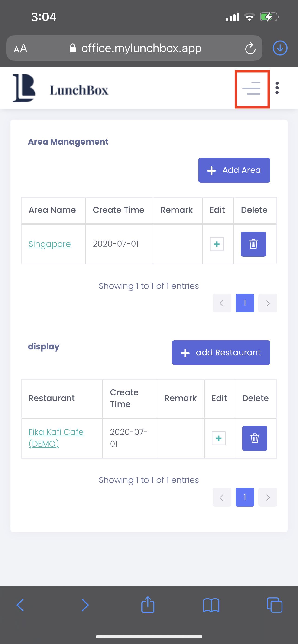This screenshot has height=644, width=298.
Task: Click the edit plus icon for Singapore
Action: [217, 244]
